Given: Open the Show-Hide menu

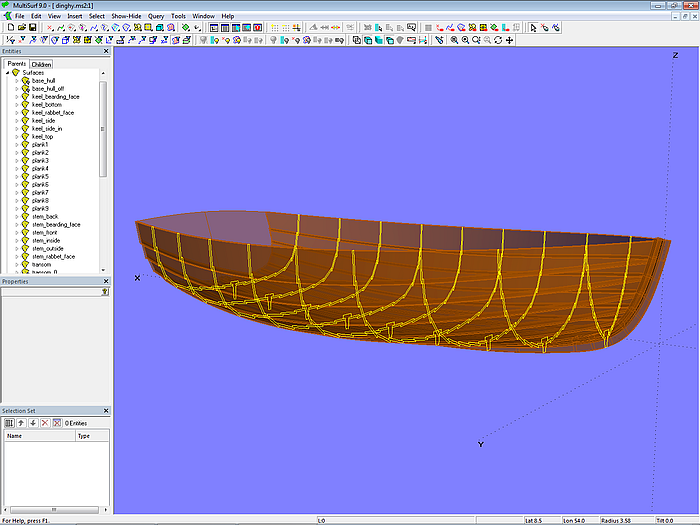Looking at the screenshot, I should pyautogui.click(x=126, y=17).
